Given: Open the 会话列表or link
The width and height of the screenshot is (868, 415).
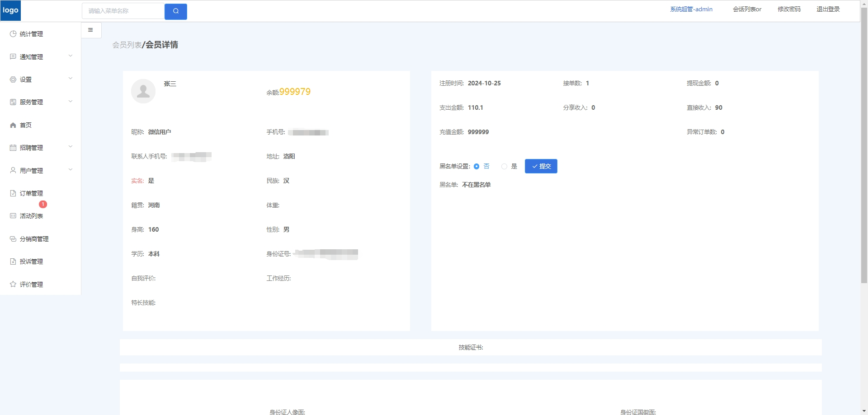Looking at the screenshot, I should pos(747,9).
